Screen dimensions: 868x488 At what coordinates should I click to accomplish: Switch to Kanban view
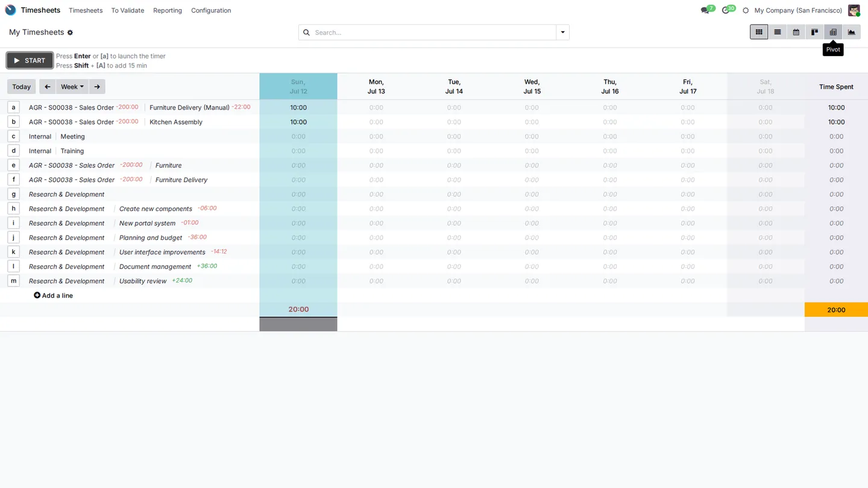click(814, 32)
